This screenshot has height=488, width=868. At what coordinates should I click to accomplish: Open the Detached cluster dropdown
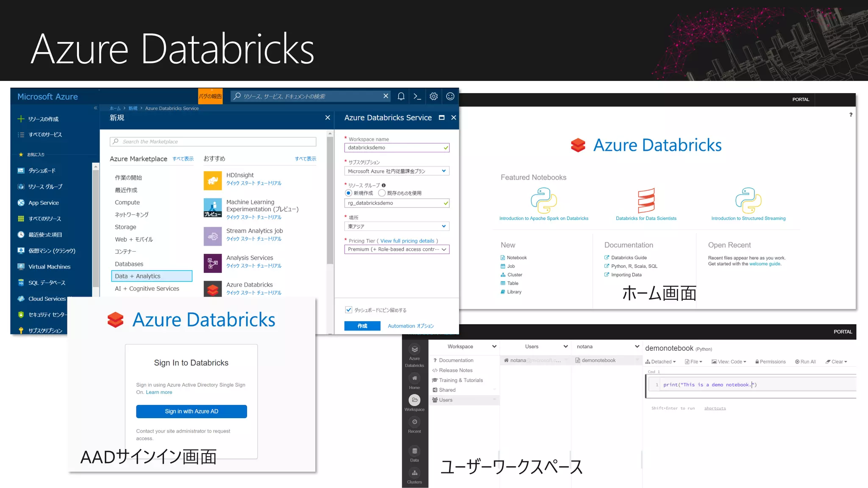660,362
